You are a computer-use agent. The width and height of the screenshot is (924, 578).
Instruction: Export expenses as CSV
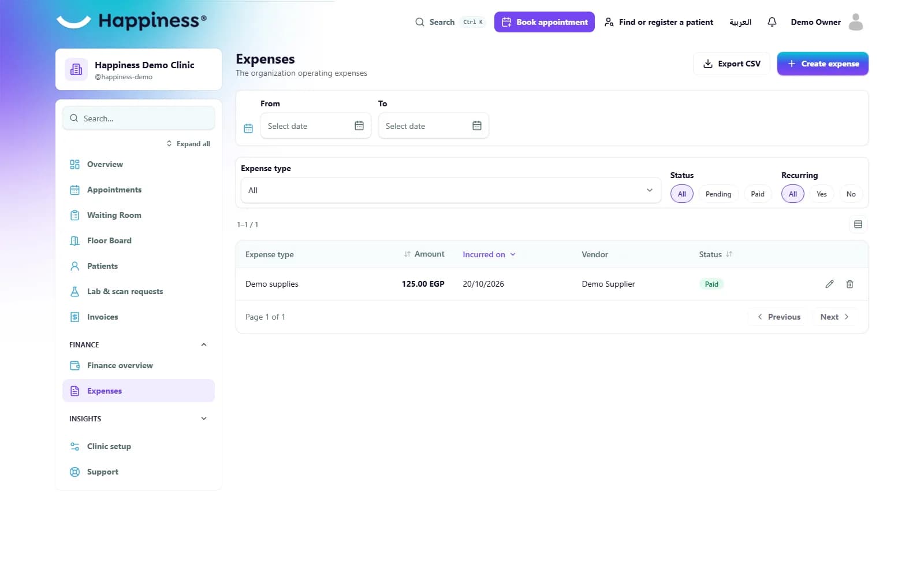(x=731, y=64)
